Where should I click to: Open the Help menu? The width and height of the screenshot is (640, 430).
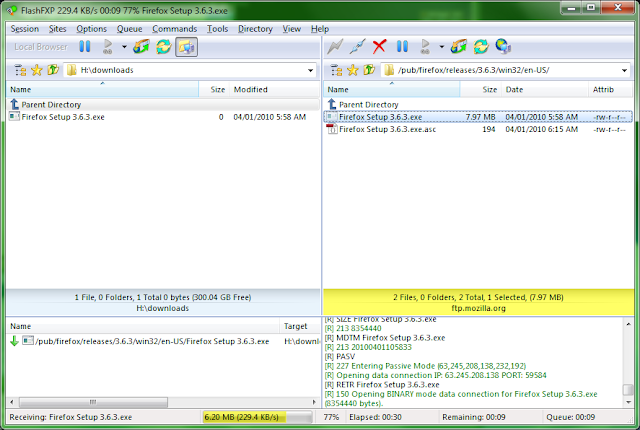point(320,29)
